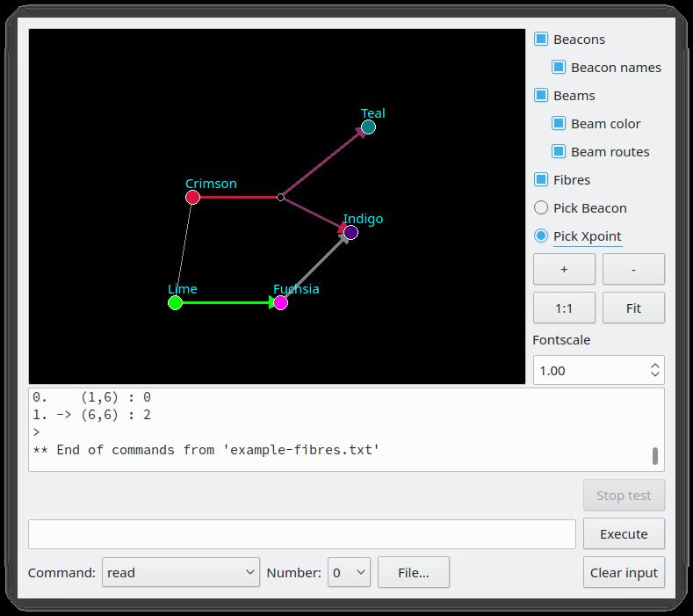Open the Number dropdown showing 0
This screenshot has height=616, width=693.
[x=349, y=573]
